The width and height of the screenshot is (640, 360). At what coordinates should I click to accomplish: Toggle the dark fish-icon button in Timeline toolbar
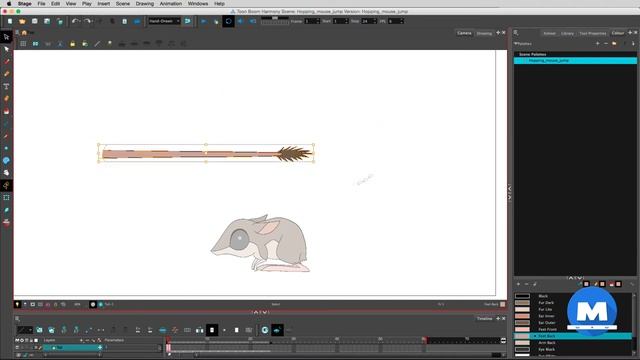[277, 330]
